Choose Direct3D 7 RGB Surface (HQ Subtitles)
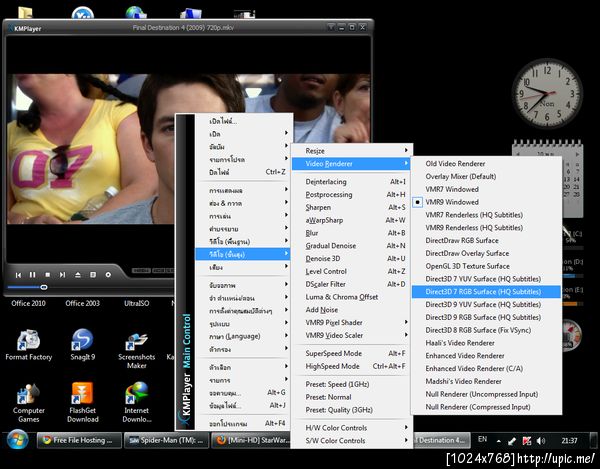The image size is (600, 469). (x=486, y=291)
